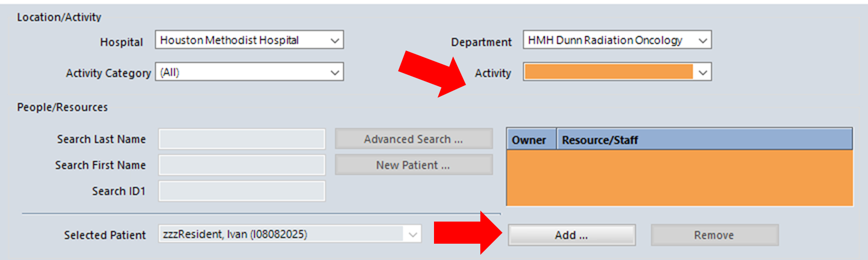Click the (All) Activity Category value

point(170,72)
